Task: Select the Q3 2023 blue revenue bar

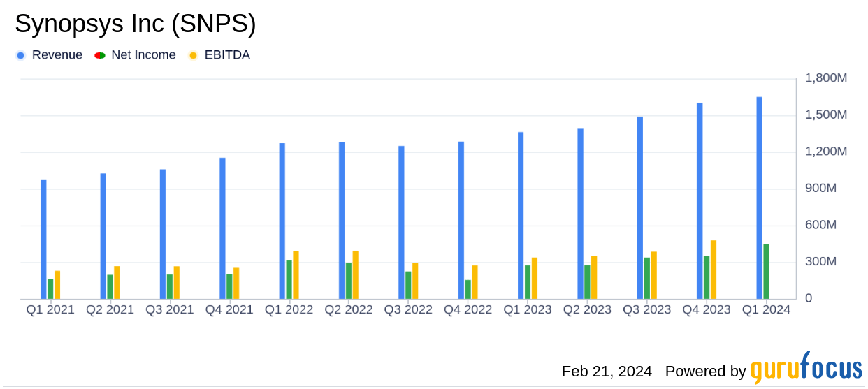Action: pos(640,207)
